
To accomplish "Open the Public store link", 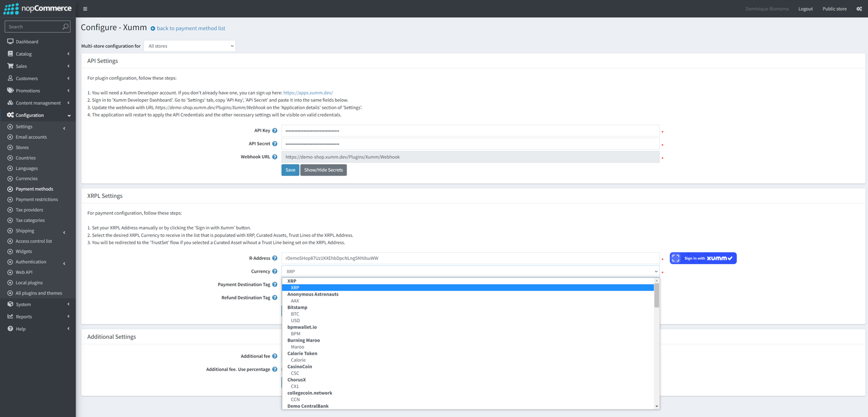I will (834, 9).
